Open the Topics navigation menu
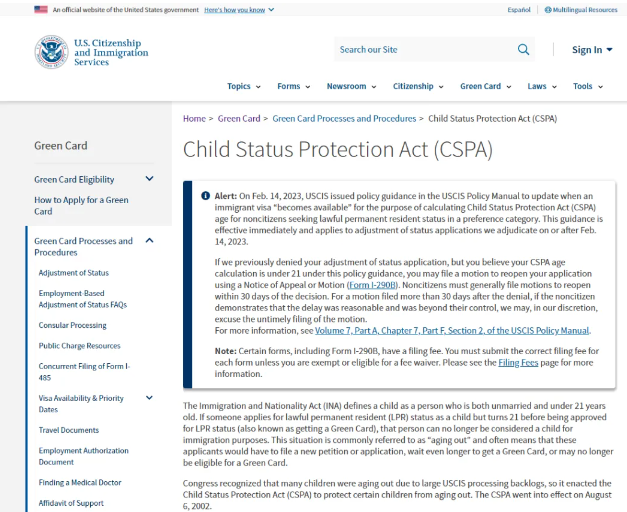Viewport: 627px width, 512px height. click(243, 86)
